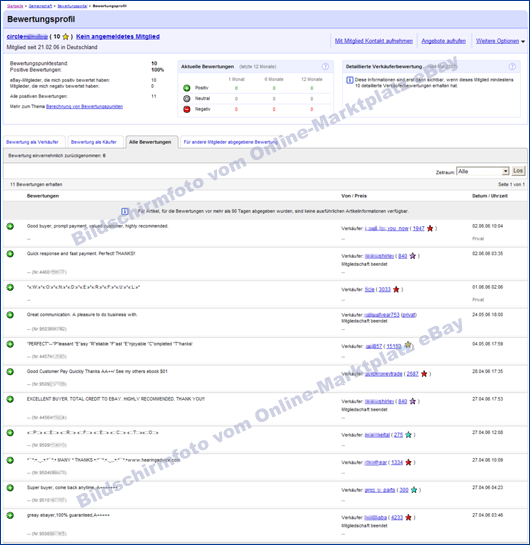The width and height of the screenshot is (530, 545).
Task: Click positive icon for 'Good buyer, prompt payment' row
Action: click(x=10, y=226)
